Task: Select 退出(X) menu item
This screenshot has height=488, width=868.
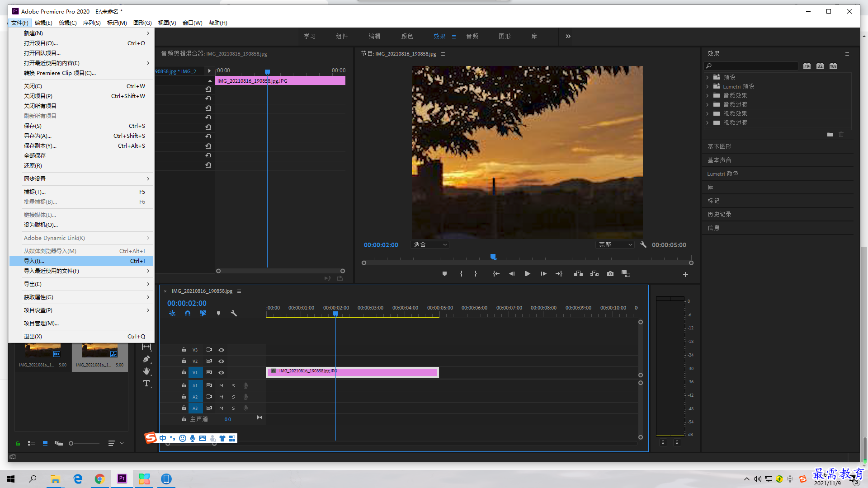Action: 81,336
